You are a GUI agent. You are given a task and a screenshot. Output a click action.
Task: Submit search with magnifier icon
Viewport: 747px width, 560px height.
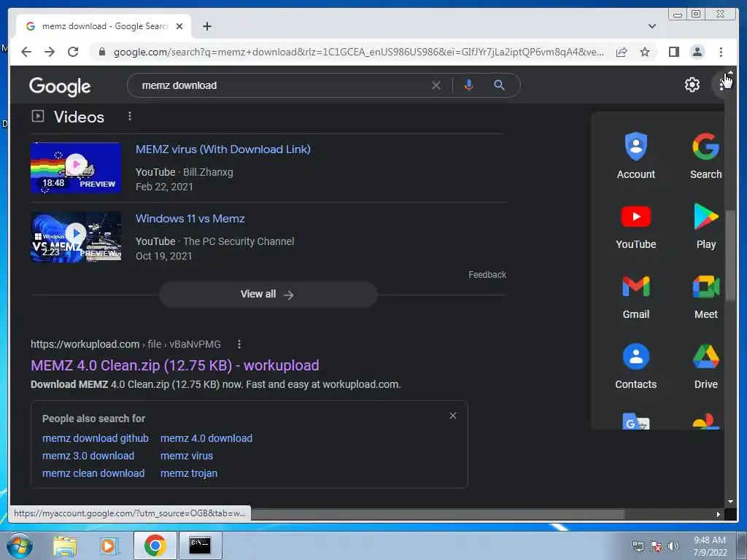[499, 85]
